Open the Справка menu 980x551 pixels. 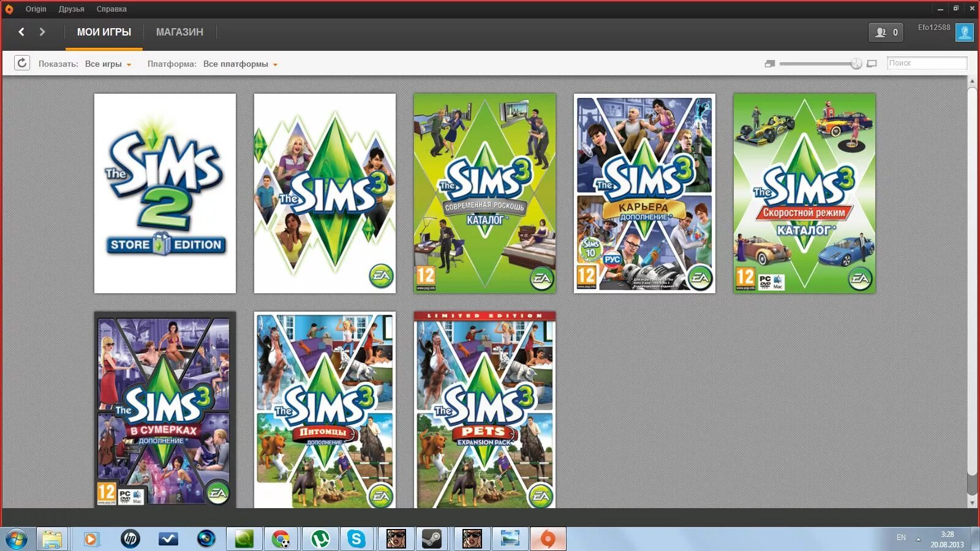point(111,9)
